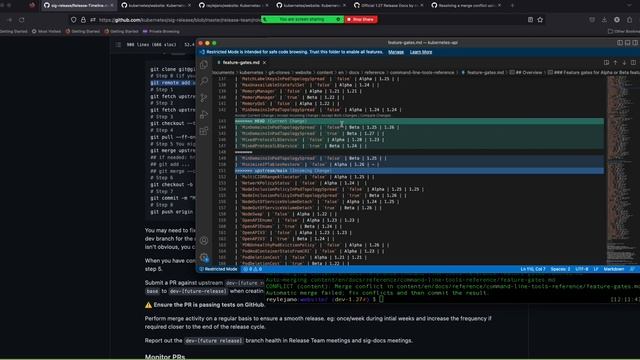The width and height of the screenshot is (640, 360).
Task: Split the editor using the title bar icon
Action: pos(633,62)
